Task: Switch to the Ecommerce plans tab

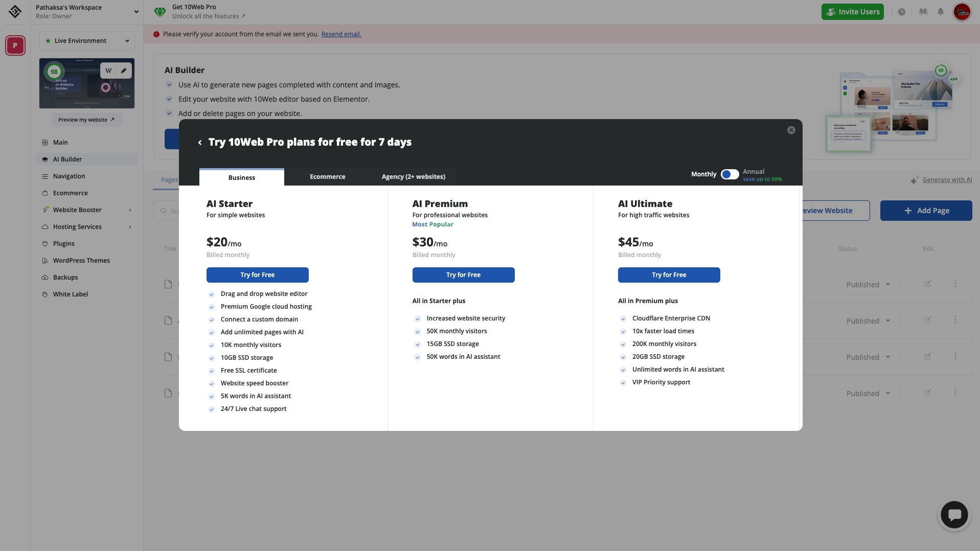Action: (327, 177)
